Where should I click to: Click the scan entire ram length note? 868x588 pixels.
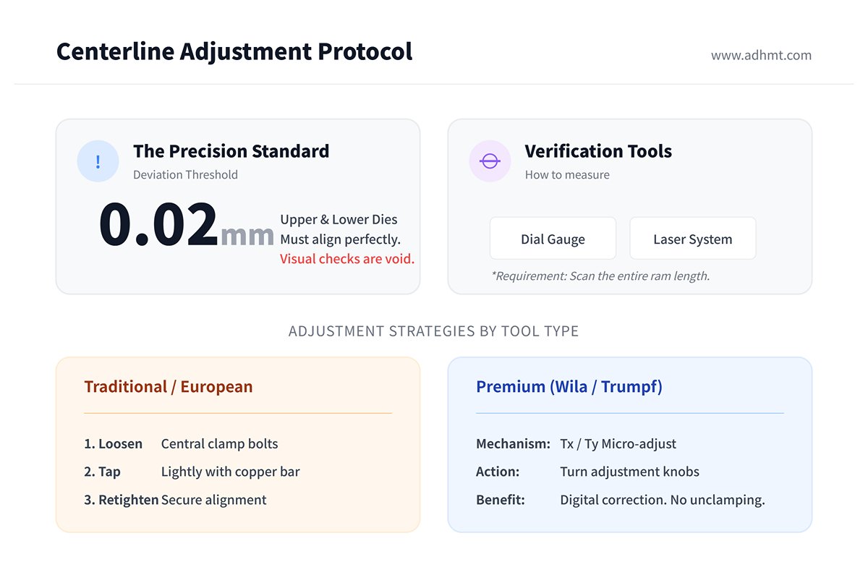click(x=600, y=276)
